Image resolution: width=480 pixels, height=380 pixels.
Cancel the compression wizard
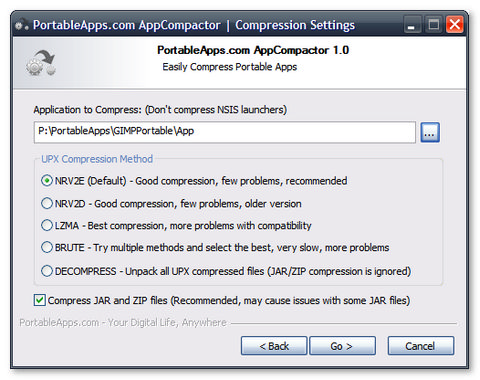[421, 346]
